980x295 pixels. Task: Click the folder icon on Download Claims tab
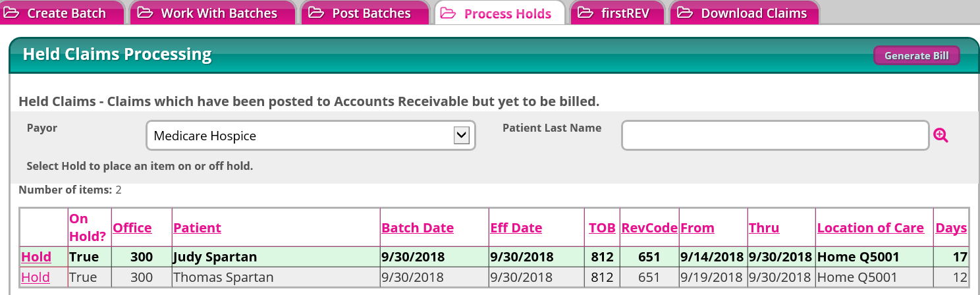pos(684,13)
